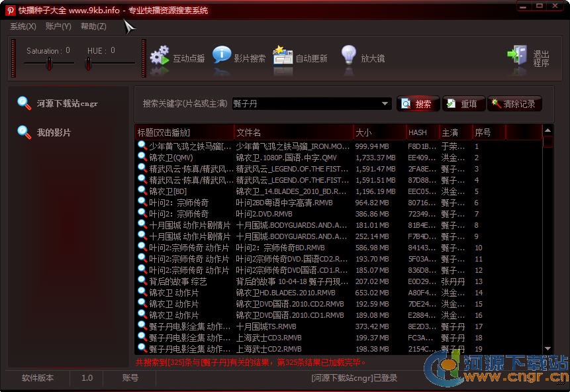Open 影片搜索 info icon

tap(222, 57)
